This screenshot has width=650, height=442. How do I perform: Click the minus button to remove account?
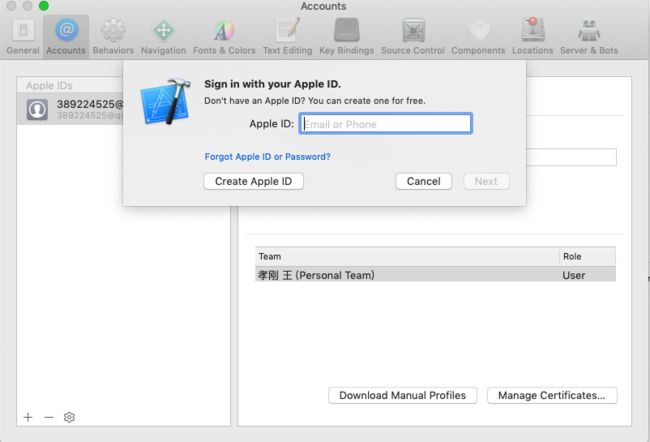[49, 417]
